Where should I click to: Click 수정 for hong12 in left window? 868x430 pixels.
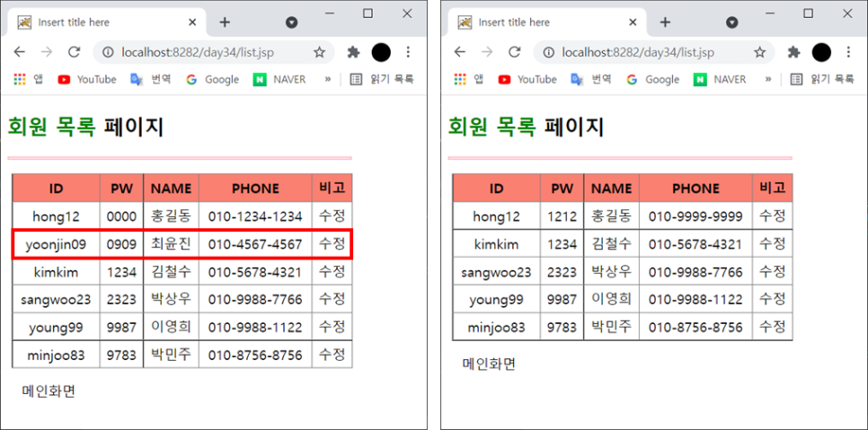tap(332, 215)
